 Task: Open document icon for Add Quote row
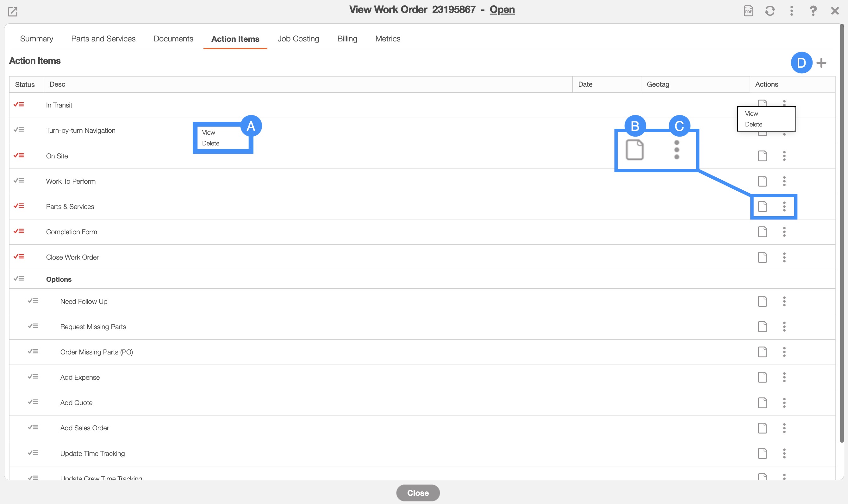[762, 403]
